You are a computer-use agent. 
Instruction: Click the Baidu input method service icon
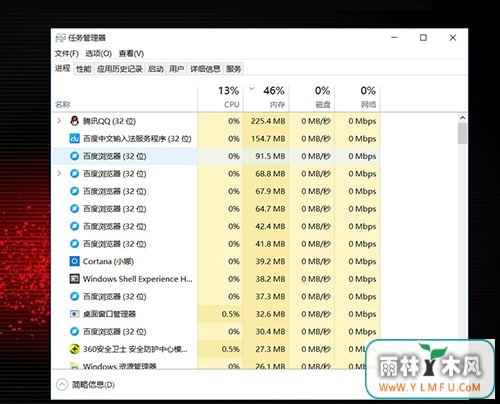(x=74, y=138)
